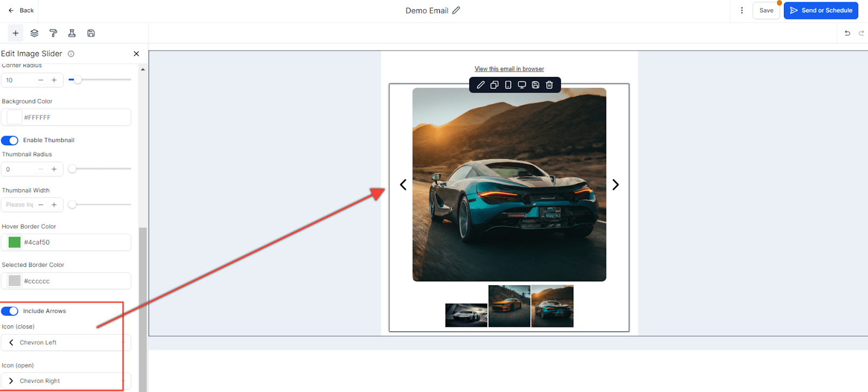The width and height of the screenshot is (868, 392).
Task: Open the layers panel tab
Action: (x=34, y=33)
